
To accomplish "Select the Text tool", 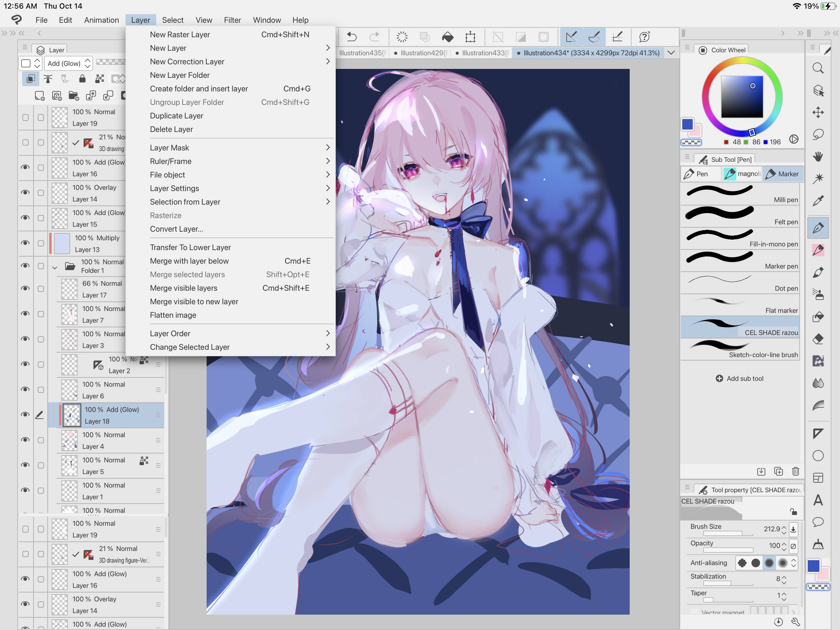I will (x=818, y=500).
